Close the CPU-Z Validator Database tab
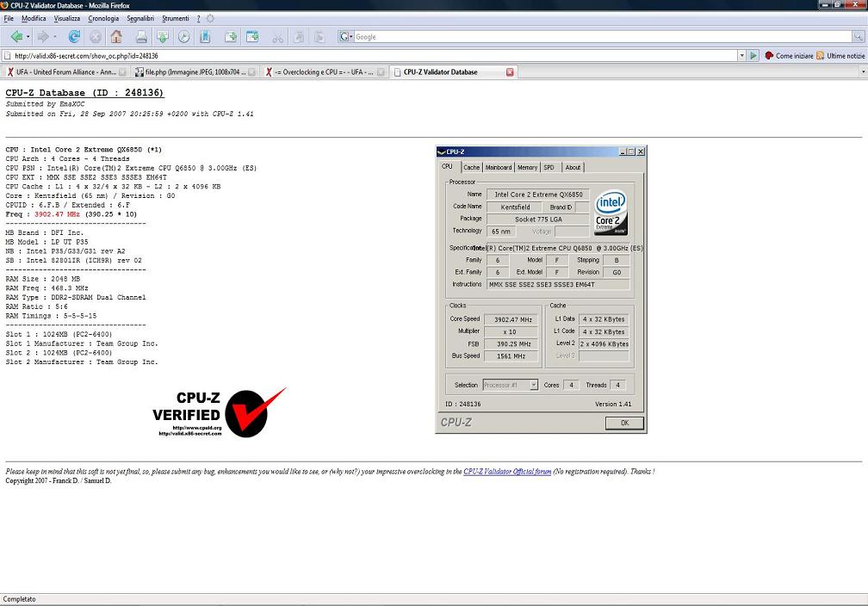 coord(510,72)
